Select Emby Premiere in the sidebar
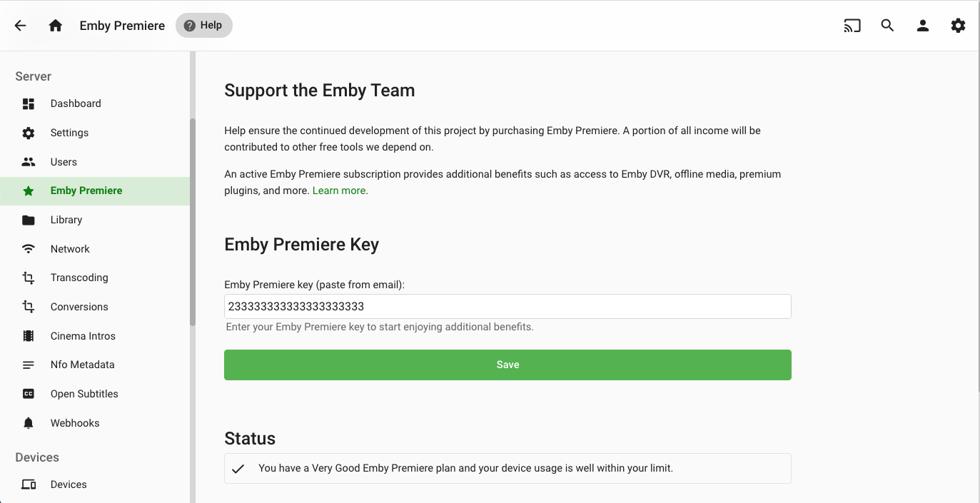Viewport: 980px width, 503px height. click(x=95, y=190)
